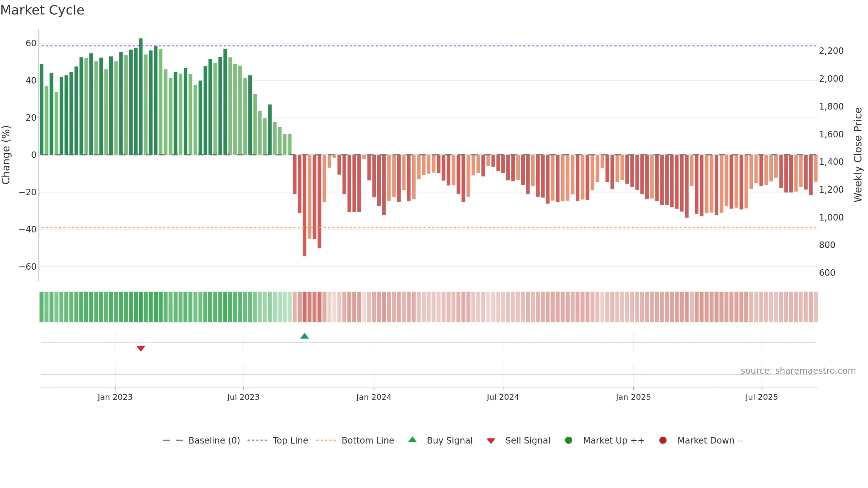Image resolution: width=868 pixels, height=488 pixels.
Task: Click the gray dashed baseline swatch in the legend
Action: (x=173, y=440)
